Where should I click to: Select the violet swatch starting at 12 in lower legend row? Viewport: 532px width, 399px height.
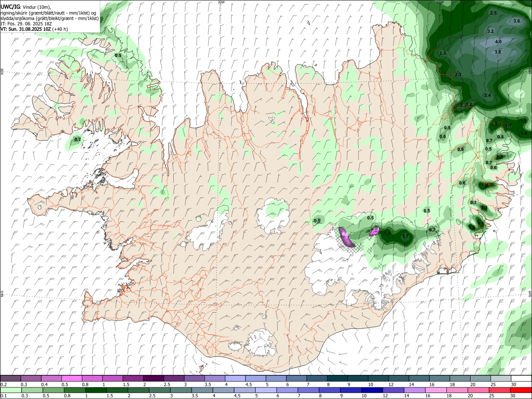pos(393,390)
